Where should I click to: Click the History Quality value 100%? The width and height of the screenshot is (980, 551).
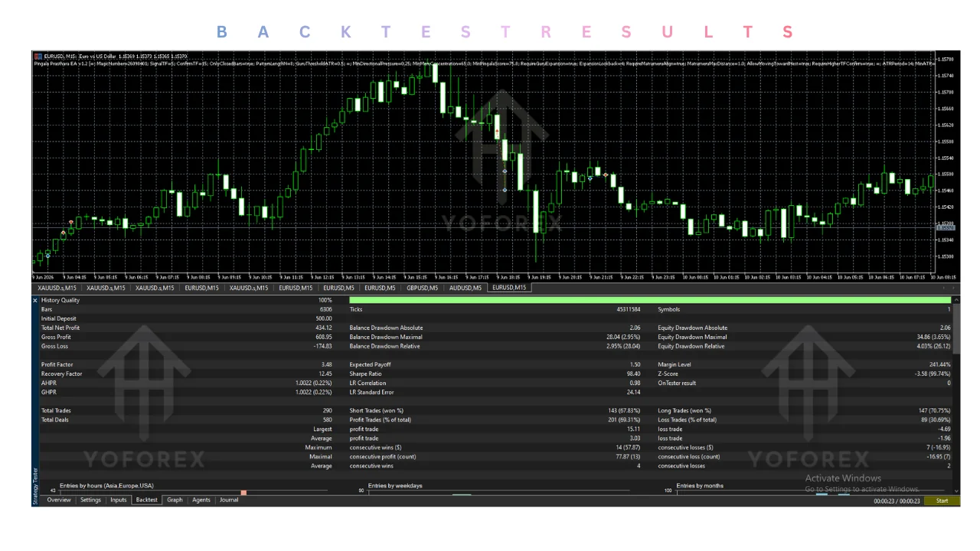coord(325,301)
